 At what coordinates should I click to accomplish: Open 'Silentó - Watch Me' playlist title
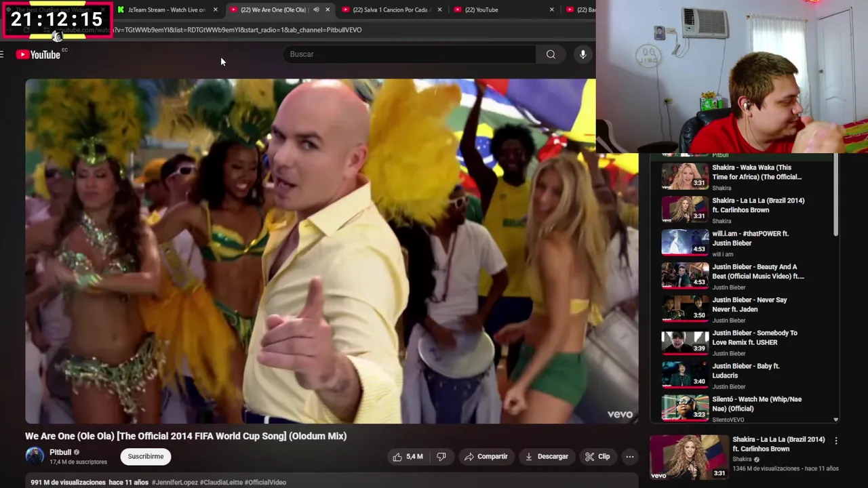(757, 404)
